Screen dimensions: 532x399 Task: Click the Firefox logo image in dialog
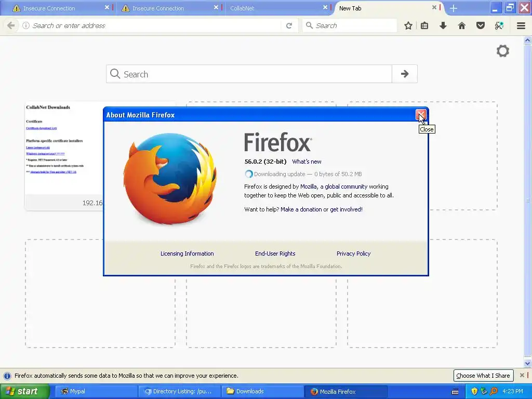click(x=170, y=179)
